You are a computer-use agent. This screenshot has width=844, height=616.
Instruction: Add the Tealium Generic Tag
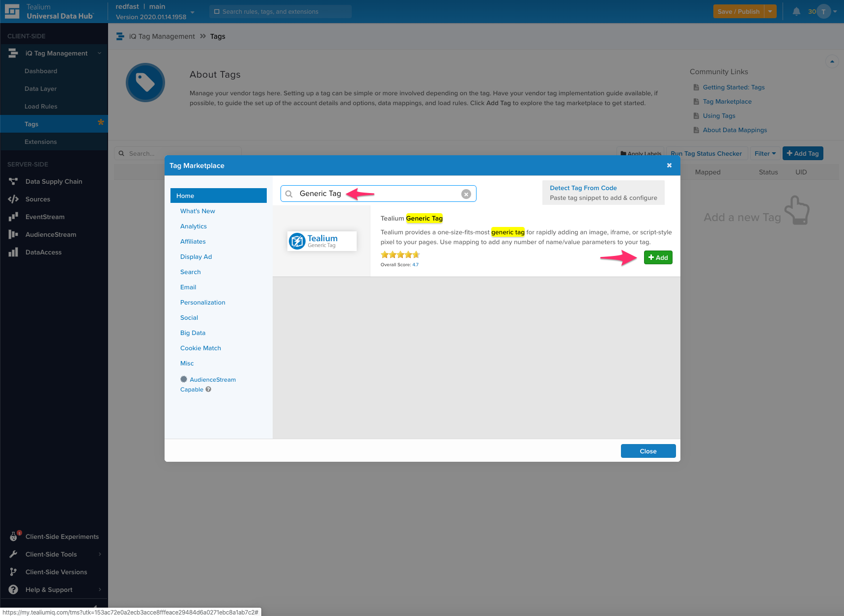(658, 257)
